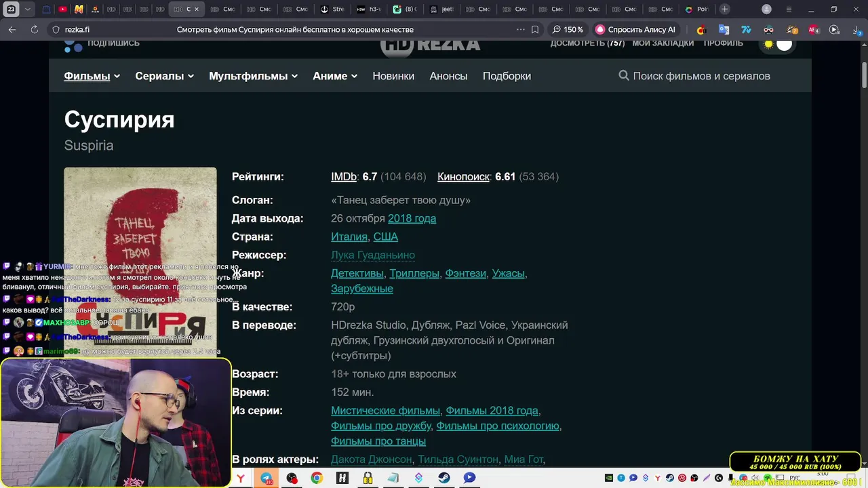Click the pinned YouTube tab
Screen dimensions: 868x488
(62, 9)
